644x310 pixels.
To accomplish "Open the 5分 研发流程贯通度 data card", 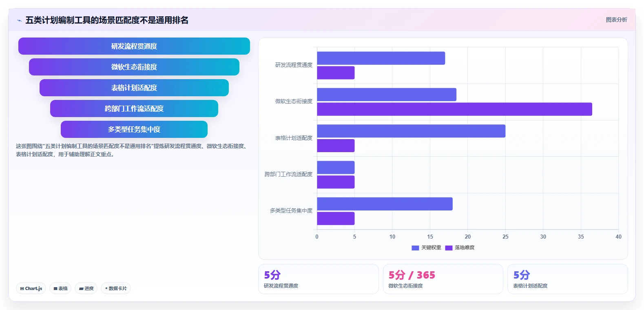I will (319, 279).
